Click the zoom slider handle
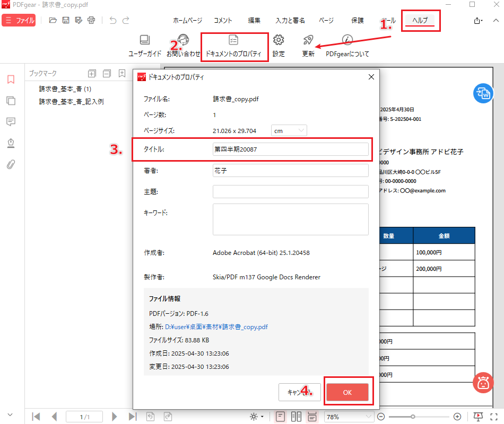 tap(413, 417)
